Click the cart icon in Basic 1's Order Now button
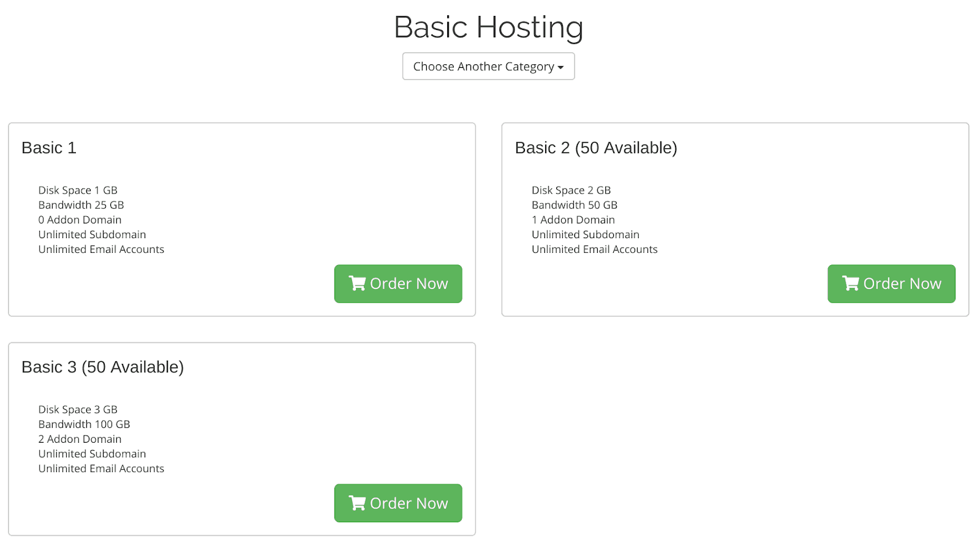980x545 pixels. 357,283
